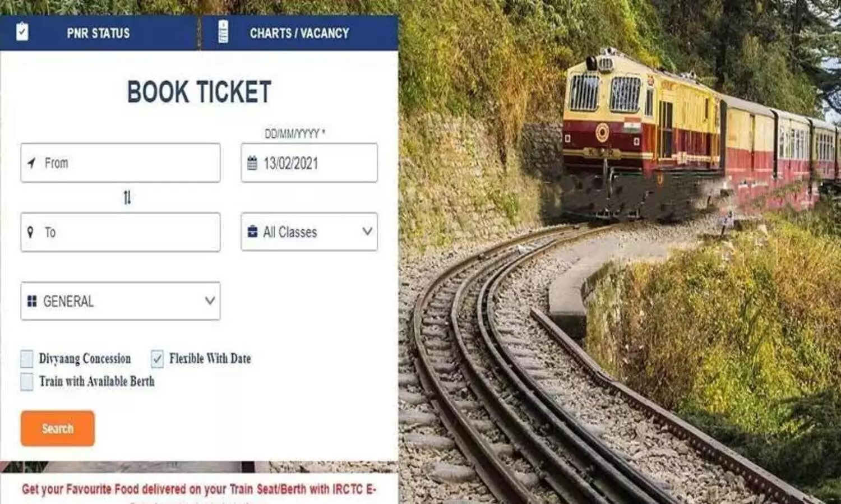Click the From field navigation arrow icon
Screen dimensions: 841x504
pyautogui.click(x=31, y=163)
